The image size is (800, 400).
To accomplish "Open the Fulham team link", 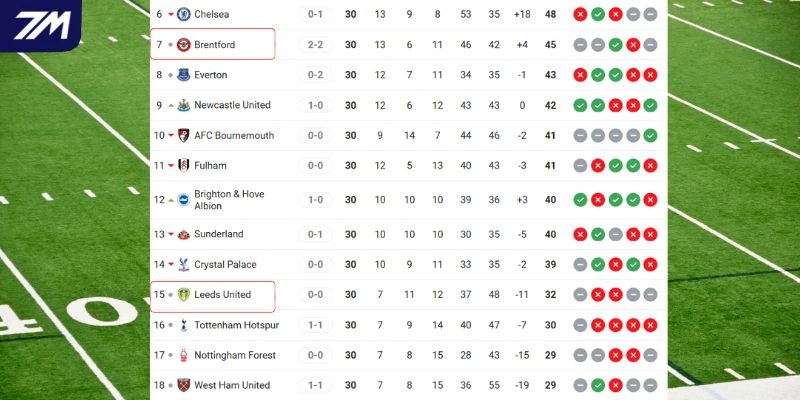I will pos(210,165).
